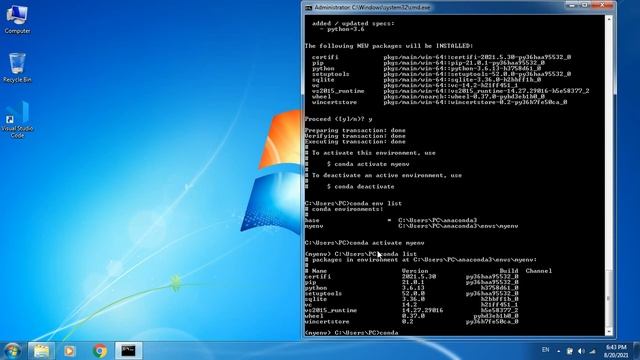Viewport: 640px width, 360px height.
Task: Close the Command Prompt window
Action: tap(602, 5)
